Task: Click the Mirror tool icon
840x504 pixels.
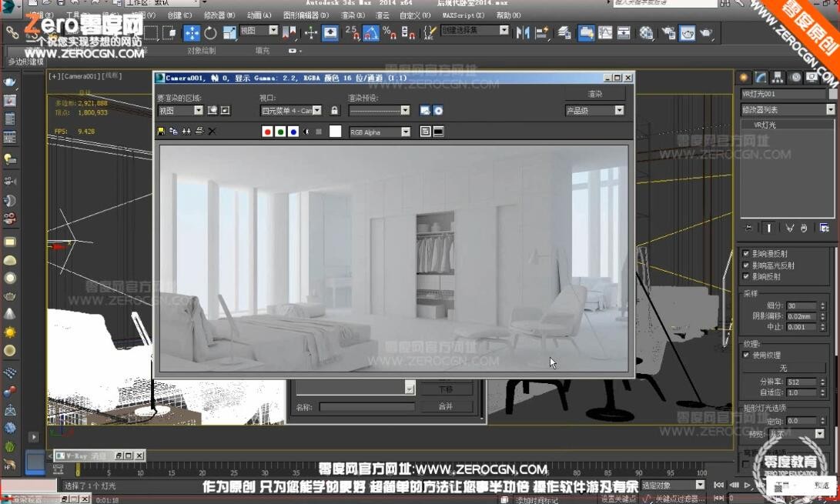Action: pyautogui.click(x=522, y=32)
